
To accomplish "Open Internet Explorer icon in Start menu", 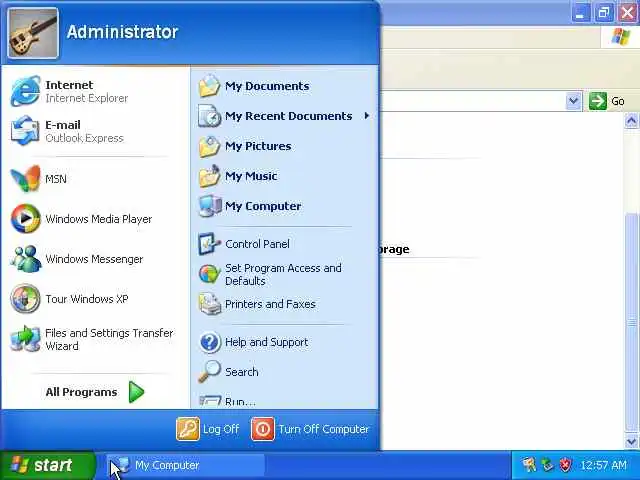I will [x=25, y=91].
